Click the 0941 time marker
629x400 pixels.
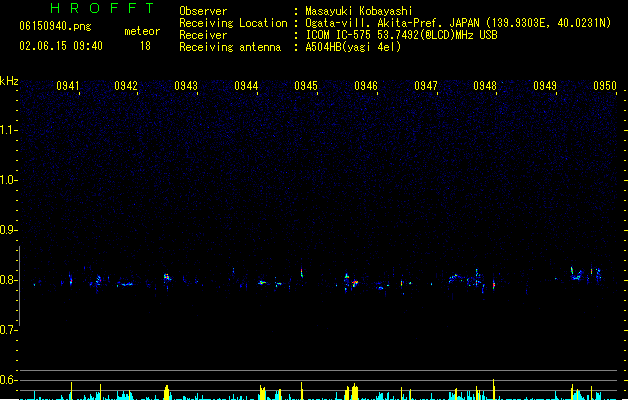(68, 86)
